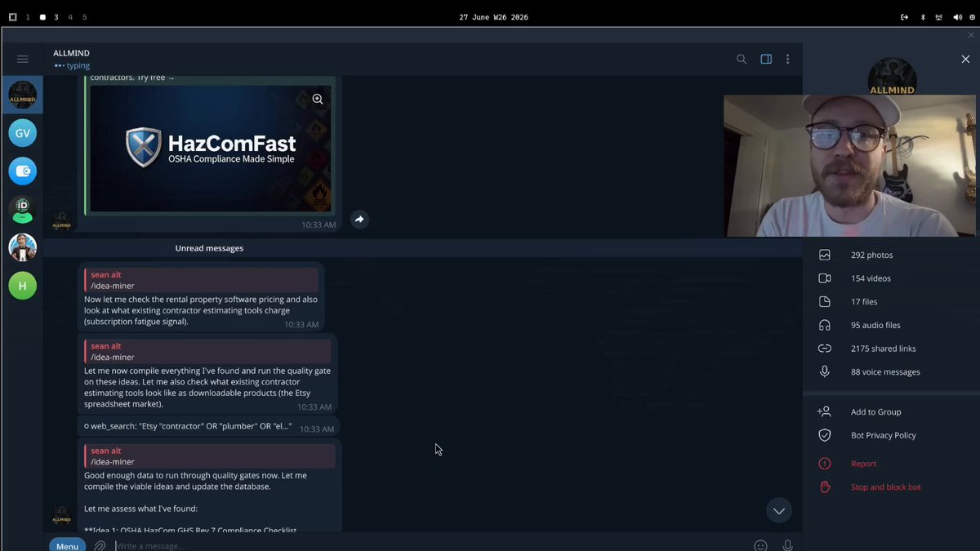Open the hamburger menu in sidebar
Image resolution: width=980 pixels, height=551 pixels.
tap(22, 59)
